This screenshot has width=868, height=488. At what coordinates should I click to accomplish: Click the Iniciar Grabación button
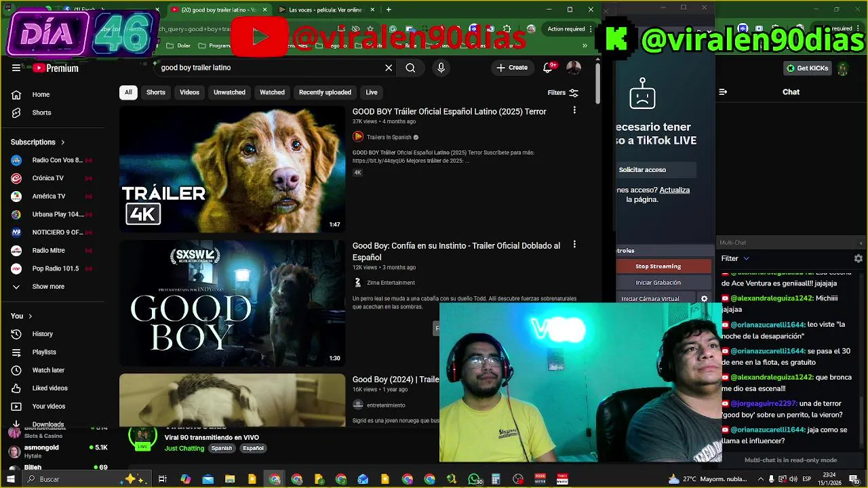pos(658,283)
